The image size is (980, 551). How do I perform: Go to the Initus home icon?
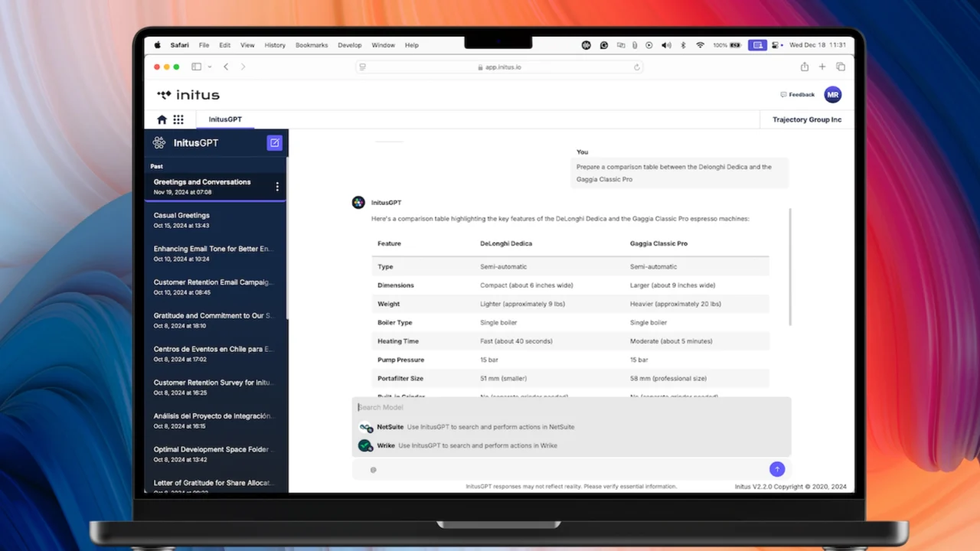(162, 119)
